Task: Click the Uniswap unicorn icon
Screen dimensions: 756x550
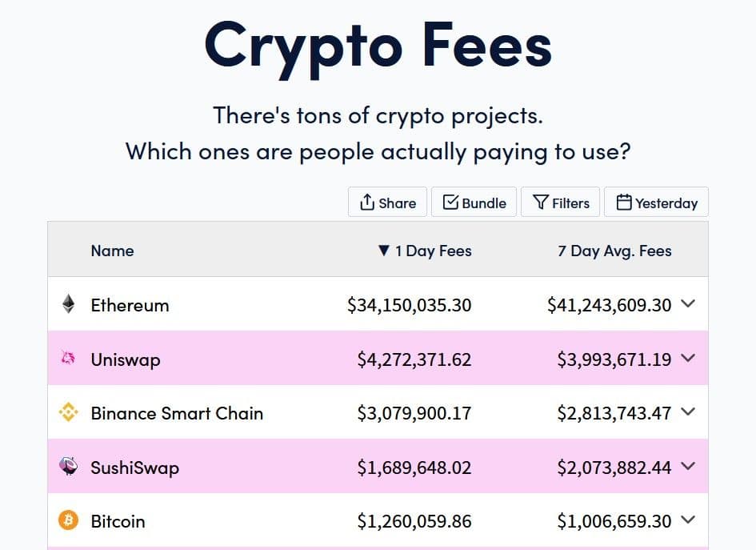Action: tap(69, 359)
